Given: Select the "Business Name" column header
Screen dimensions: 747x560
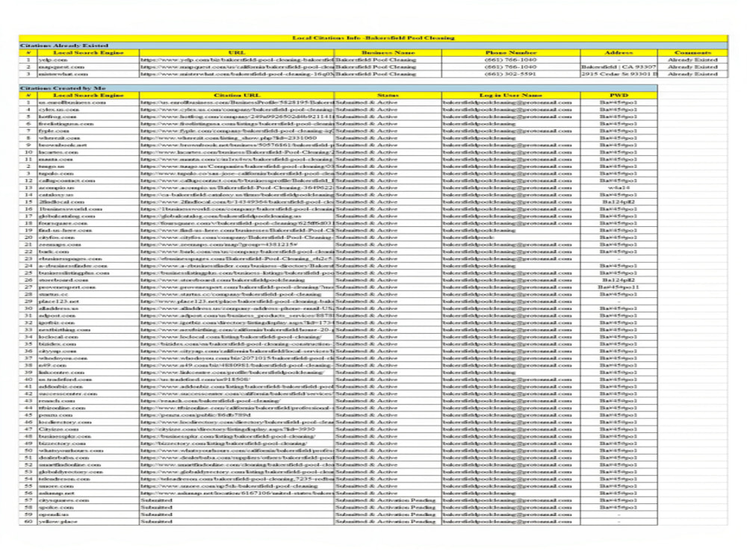Looking at the screenshot, I should 388,53.
